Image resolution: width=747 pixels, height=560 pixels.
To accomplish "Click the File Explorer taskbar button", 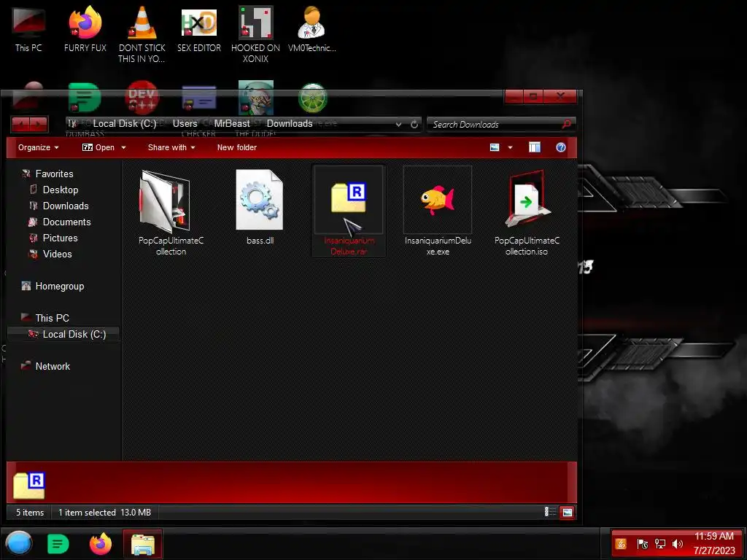I will click(143, 544).
